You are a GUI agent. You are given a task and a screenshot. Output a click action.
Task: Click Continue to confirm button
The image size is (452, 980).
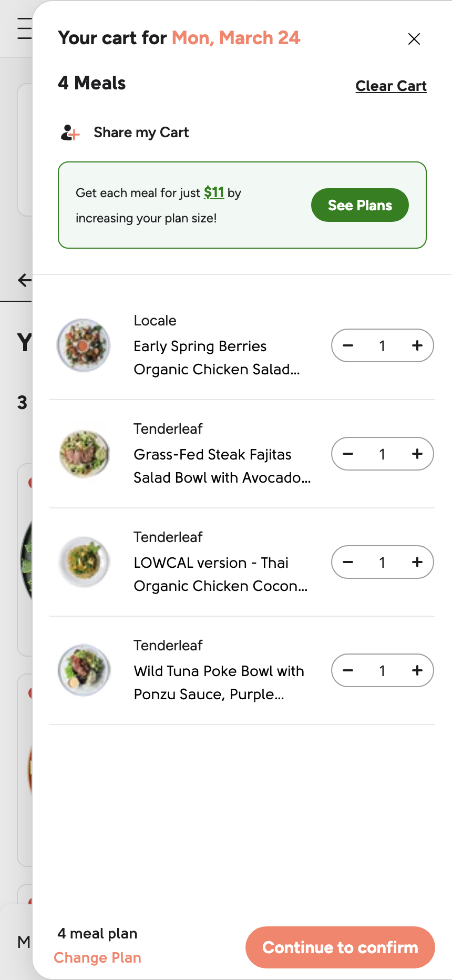(x=340, y=947)
